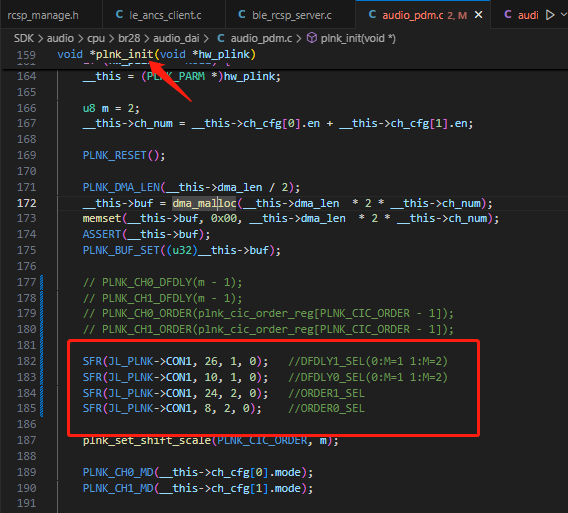Viewport: 568px width, 513px height.
Task: Click the C file icon on ble_rcsp_server.c tab
Action: [242, 15]
